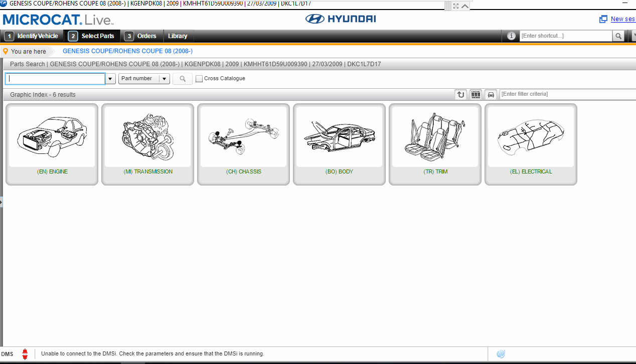Focus the parts search text field
636x364 pixels.
55,79
